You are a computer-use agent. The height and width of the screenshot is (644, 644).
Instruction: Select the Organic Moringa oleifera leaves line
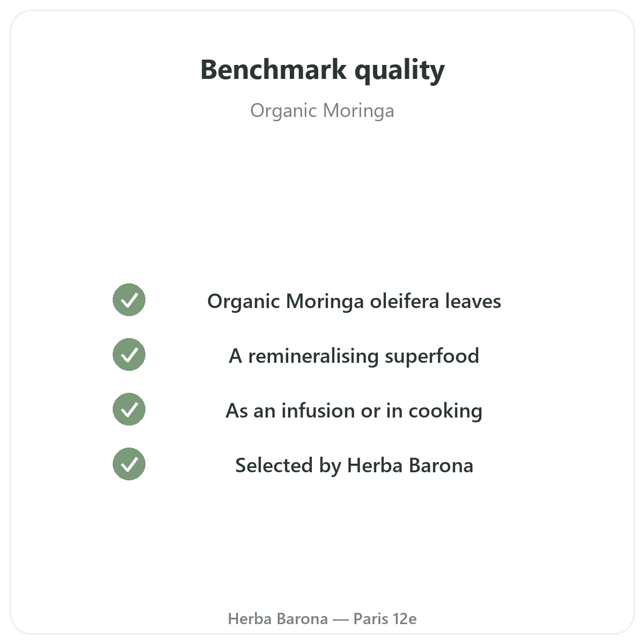pos(354,302)
